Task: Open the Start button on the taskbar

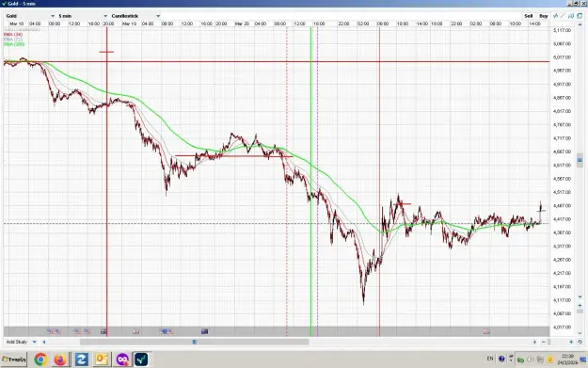Action: tap(13, 360)
